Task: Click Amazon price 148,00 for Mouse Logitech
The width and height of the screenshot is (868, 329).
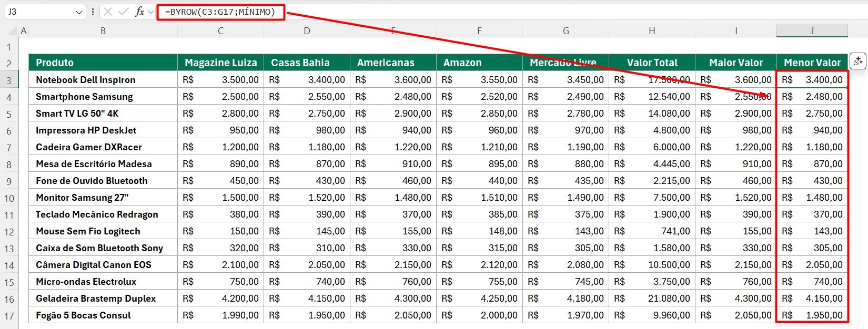Action: click(479, 231)
